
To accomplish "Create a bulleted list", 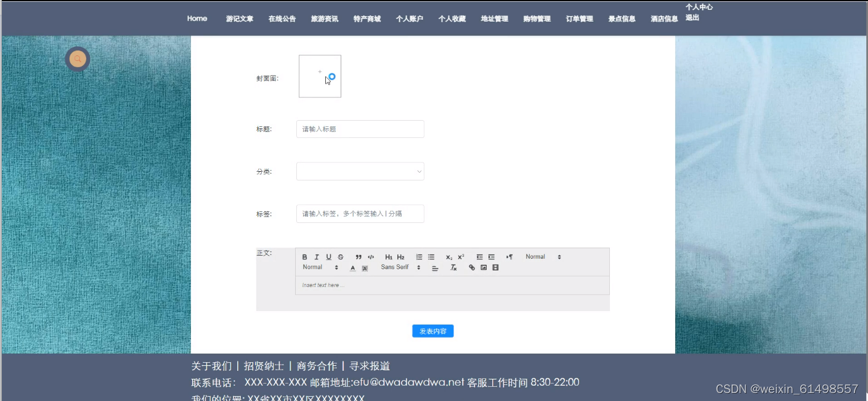I will point(431,257).
